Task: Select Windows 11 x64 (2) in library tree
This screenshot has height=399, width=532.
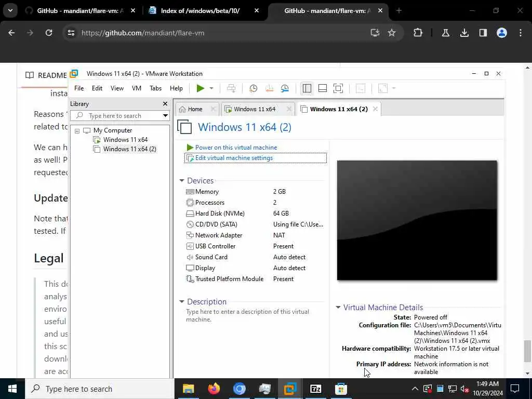Action: pos(129,149)
